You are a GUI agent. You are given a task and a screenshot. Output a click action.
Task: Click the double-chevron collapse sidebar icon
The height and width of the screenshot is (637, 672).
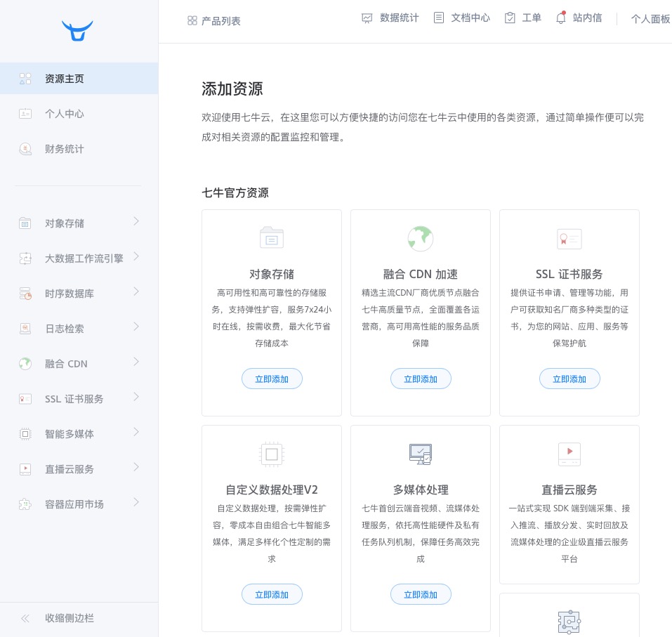pos(25,618)
